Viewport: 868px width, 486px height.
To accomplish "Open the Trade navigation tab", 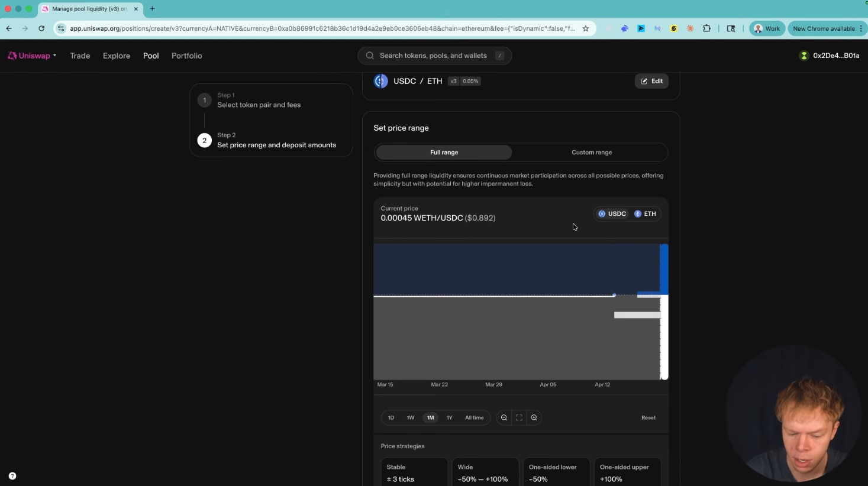I will [80, 56].
